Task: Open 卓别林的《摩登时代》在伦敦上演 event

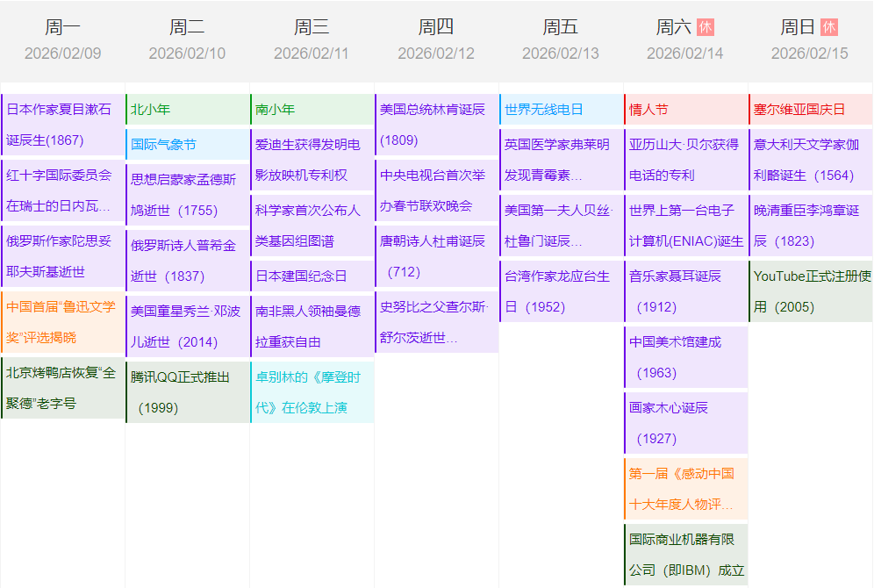Action: [x=312, y=391]
